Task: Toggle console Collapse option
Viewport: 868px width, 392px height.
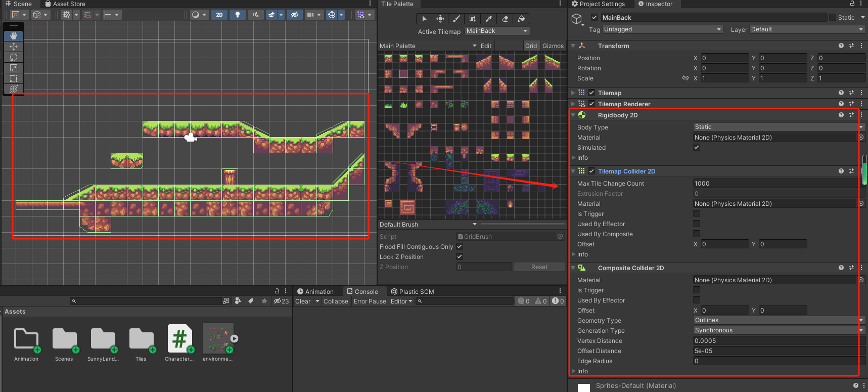Action: [336, 301]
